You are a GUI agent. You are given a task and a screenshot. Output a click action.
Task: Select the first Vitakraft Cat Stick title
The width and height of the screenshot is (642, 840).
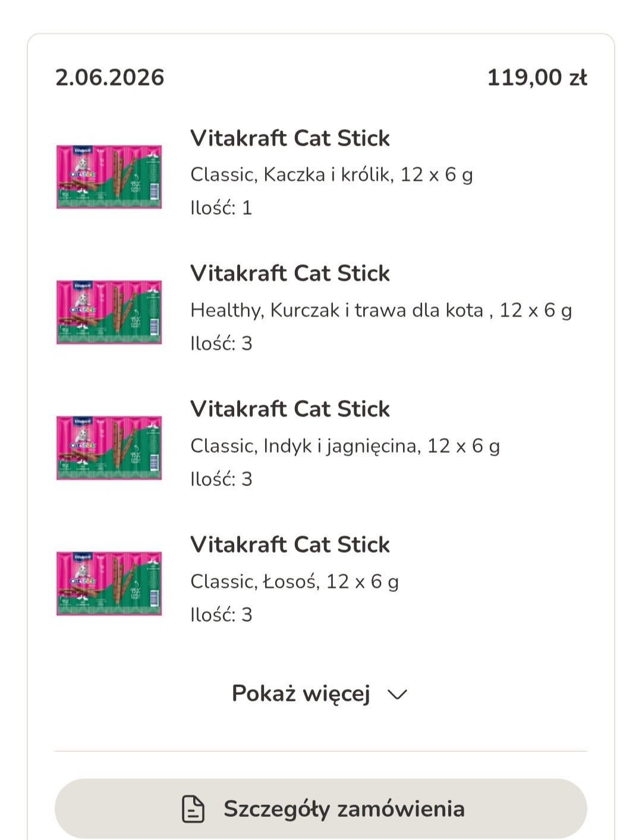click(x=290, y=138)
